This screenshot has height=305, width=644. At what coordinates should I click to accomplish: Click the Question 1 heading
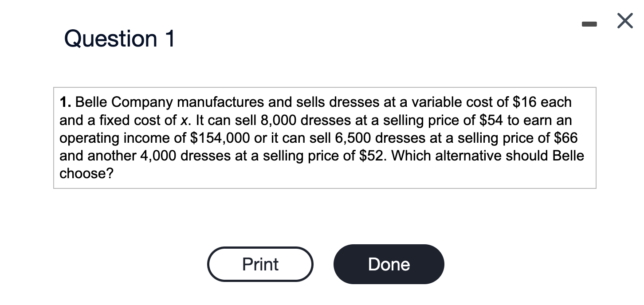[119, 39]
